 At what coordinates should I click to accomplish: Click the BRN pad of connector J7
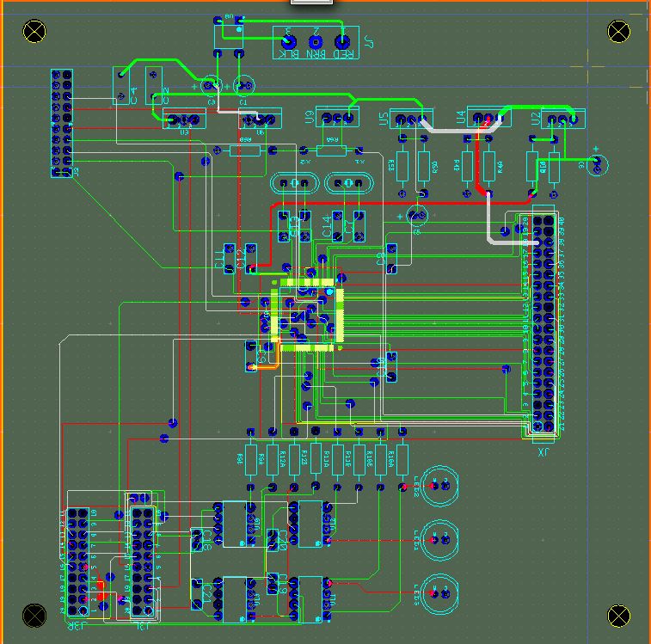pyautogui.click(x=316, y=42)
